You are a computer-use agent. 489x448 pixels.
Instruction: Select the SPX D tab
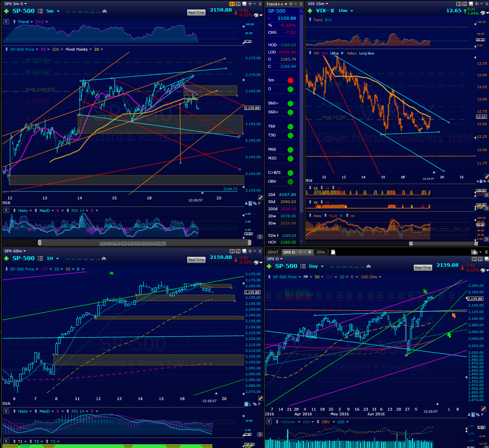[289, 252]
